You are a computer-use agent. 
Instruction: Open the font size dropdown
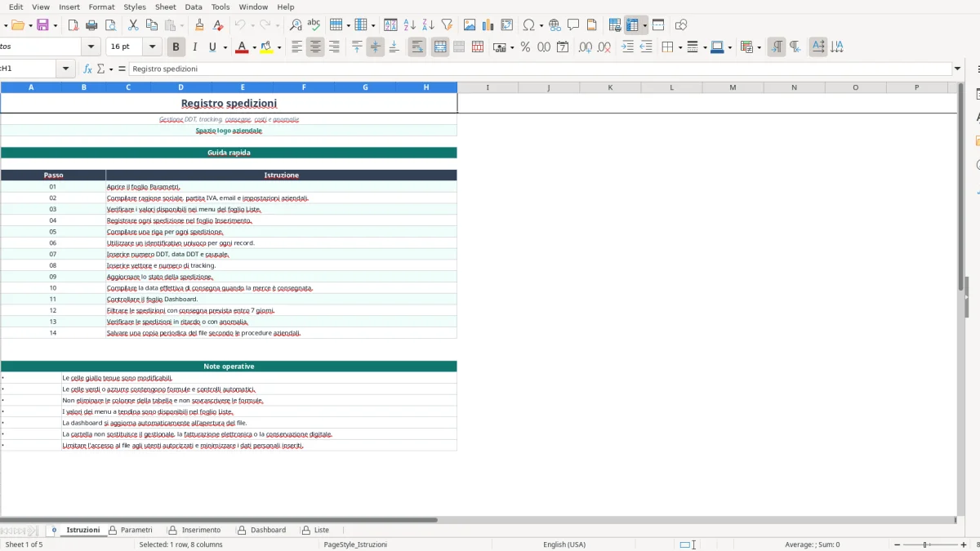coord(153,47)
